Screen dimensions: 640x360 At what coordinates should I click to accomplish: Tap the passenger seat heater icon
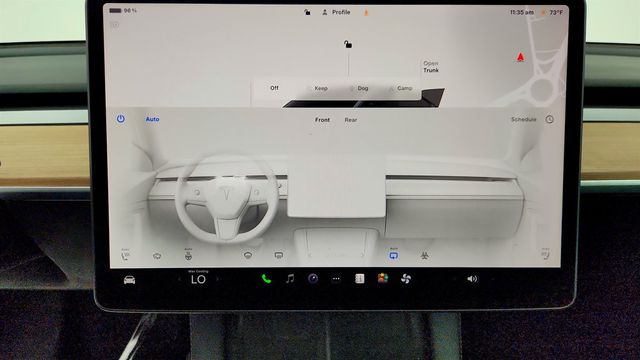point(545,255)
